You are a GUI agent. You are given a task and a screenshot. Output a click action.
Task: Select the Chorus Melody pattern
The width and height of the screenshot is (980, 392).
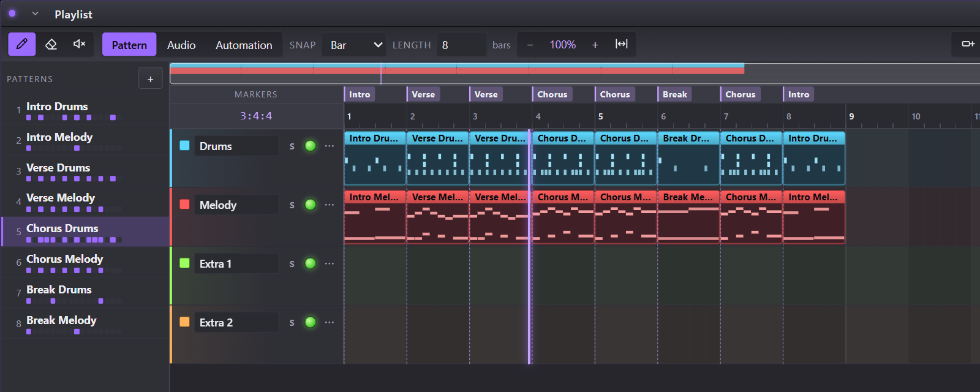coord(85,262)
